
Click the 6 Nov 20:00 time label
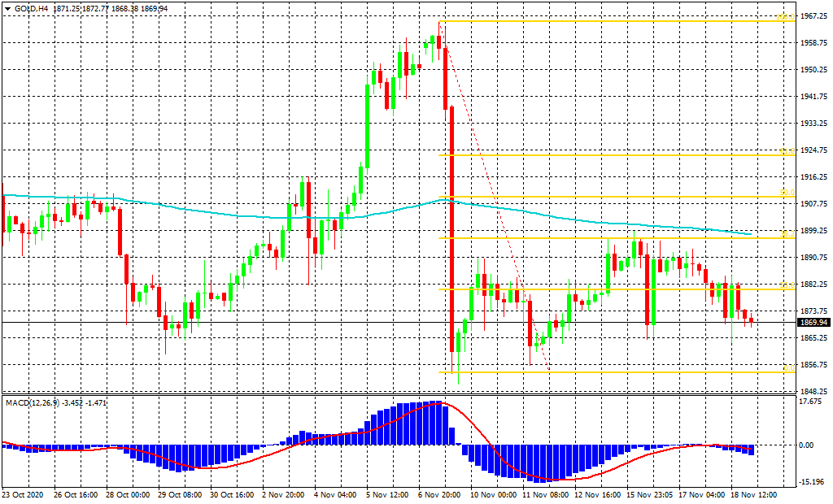[x=438, y=493]
